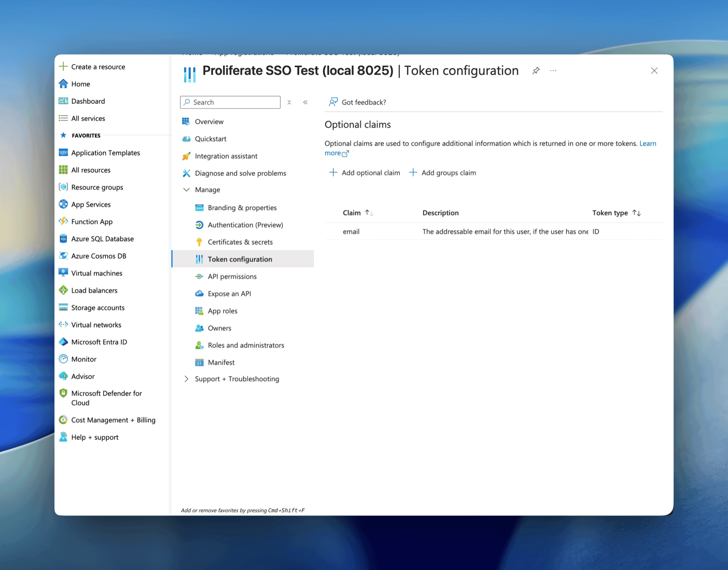728x570 pixels.
Task: Open the Advisor icon
Action: click(63, 376)
